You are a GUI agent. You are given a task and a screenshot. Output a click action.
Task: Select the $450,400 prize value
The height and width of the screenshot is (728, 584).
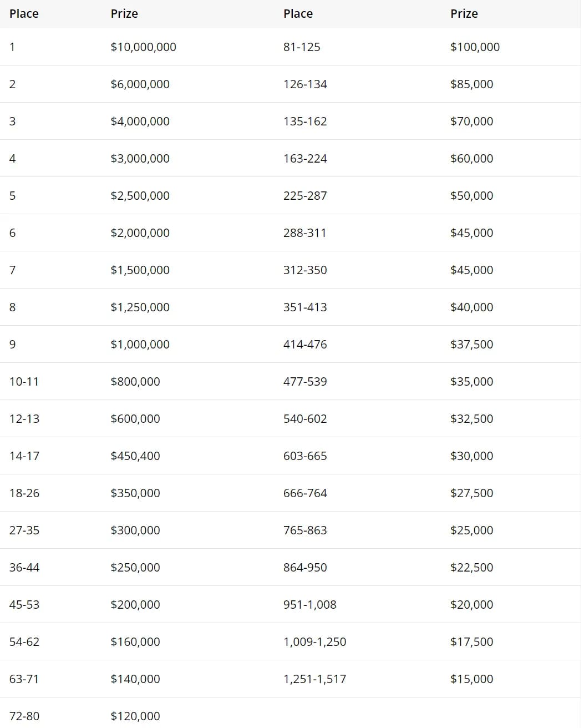(x=135, y=456)
